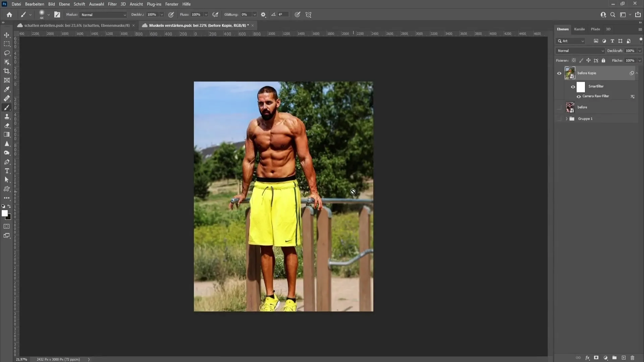Screen dimensions: 644x362
Task: Open the Fenster menu
Action: [171, 4]
